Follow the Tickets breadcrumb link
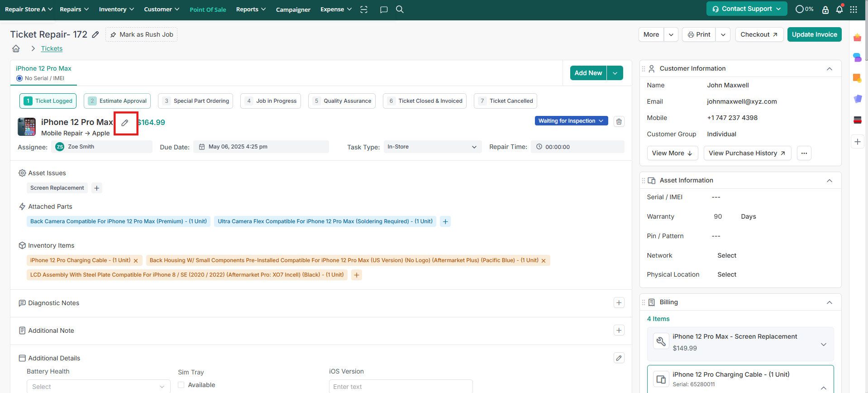 52,48
